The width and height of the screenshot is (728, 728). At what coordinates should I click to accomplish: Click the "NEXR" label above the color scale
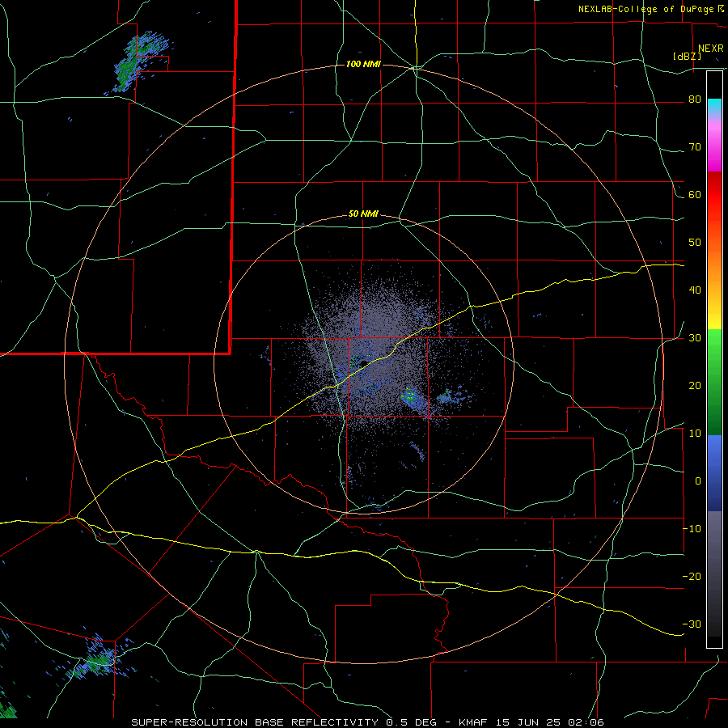click(x=710, y=49)
